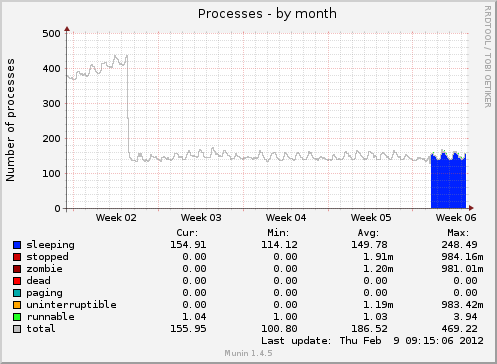497x364 pixels.
Task: Click sleeping average value 149.78
Action: coord(369,245)
